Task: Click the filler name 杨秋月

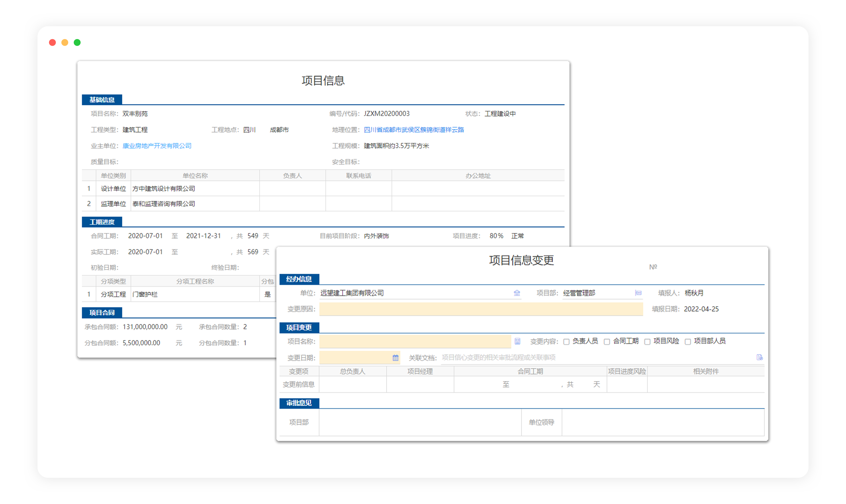Action: 694,293
